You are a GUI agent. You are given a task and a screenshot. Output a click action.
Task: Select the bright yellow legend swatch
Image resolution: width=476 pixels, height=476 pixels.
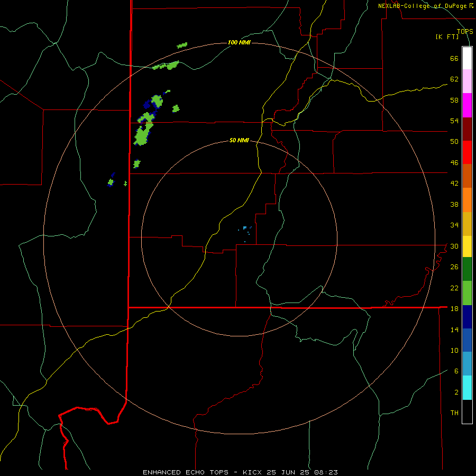tap(467, 246)
